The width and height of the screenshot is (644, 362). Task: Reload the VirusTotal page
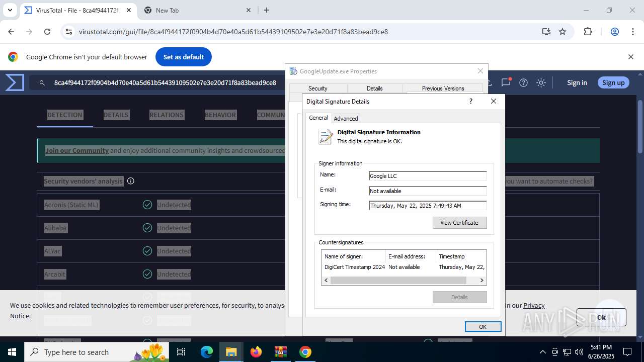tap(47, 32)
